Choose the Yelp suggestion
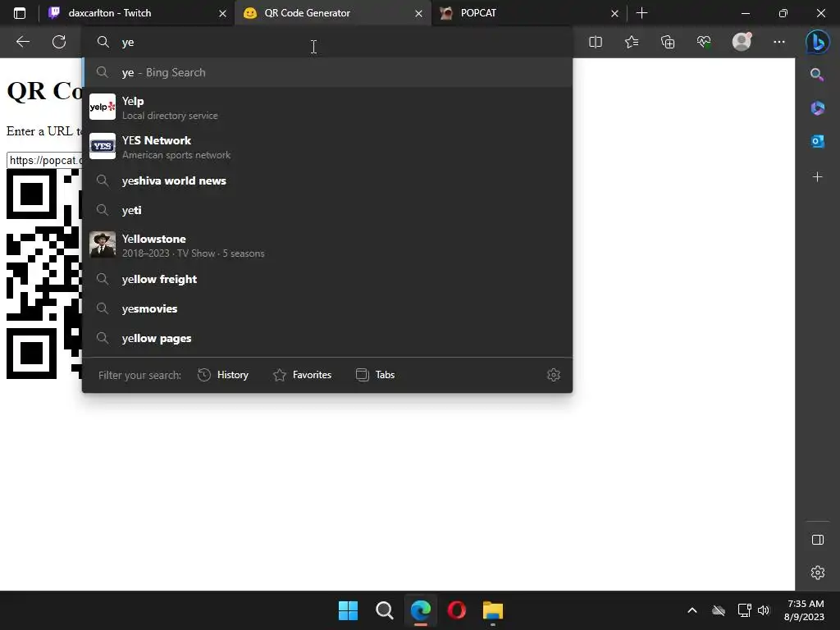This screenshot has height=630, width=840. click(327, 107)
